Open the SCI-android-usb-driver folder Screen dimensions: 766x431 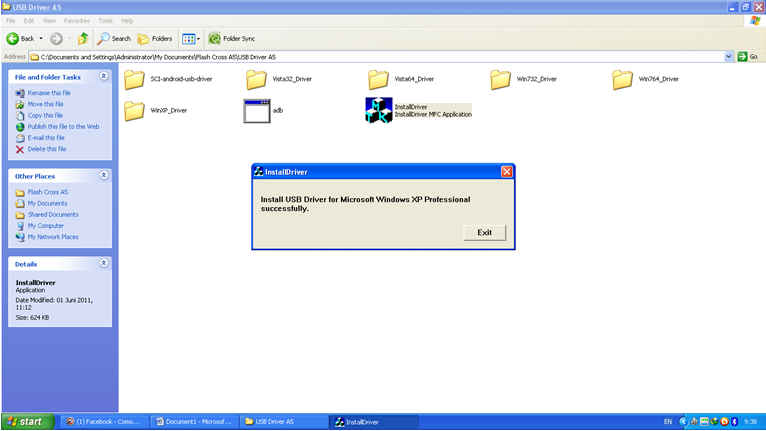pos(134,80)
